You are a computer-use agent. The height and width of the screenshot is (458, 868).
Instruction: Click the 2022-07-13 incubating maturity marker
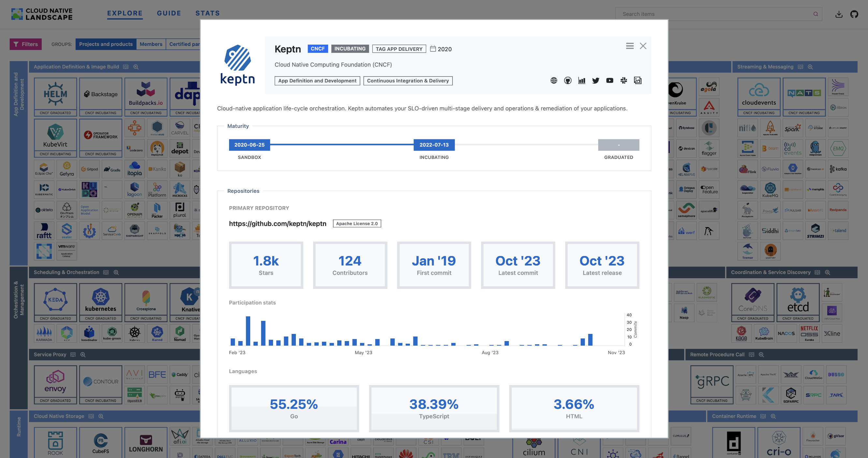click(434, 145)
